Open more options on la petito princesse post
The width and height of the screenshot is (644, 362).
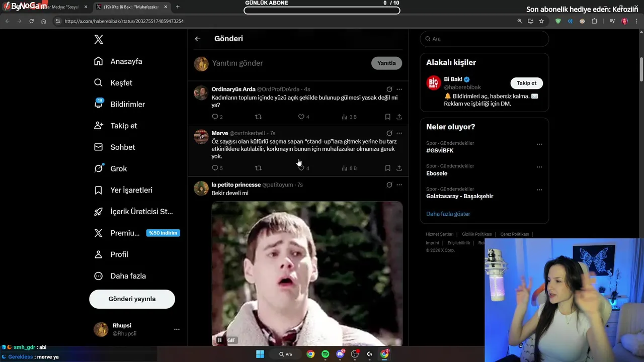(x=399, y=185)
